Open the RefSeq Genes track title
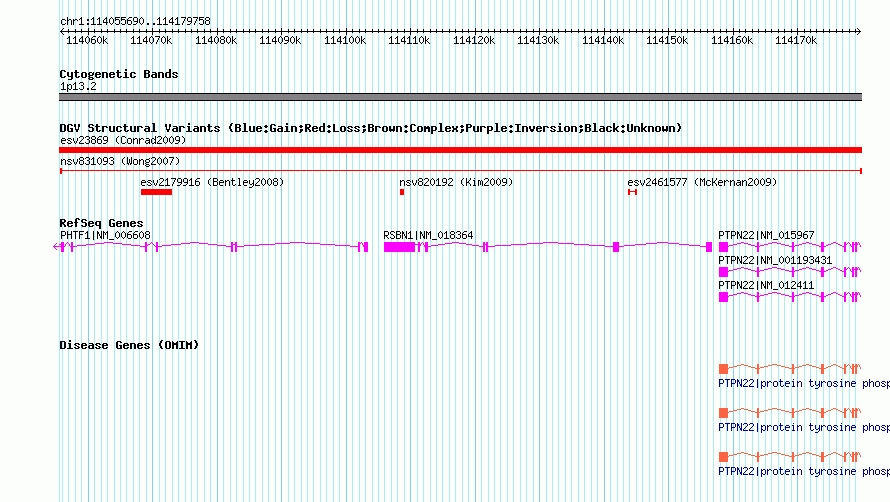The height and width of the screenshot is (502, 890). (101, 223)
